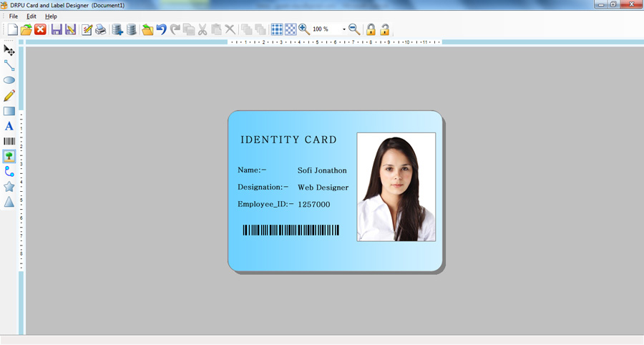This screenshot has width=644, height=345.
Task: Lock selected objects with closed padlock
Action: [371, 29]
